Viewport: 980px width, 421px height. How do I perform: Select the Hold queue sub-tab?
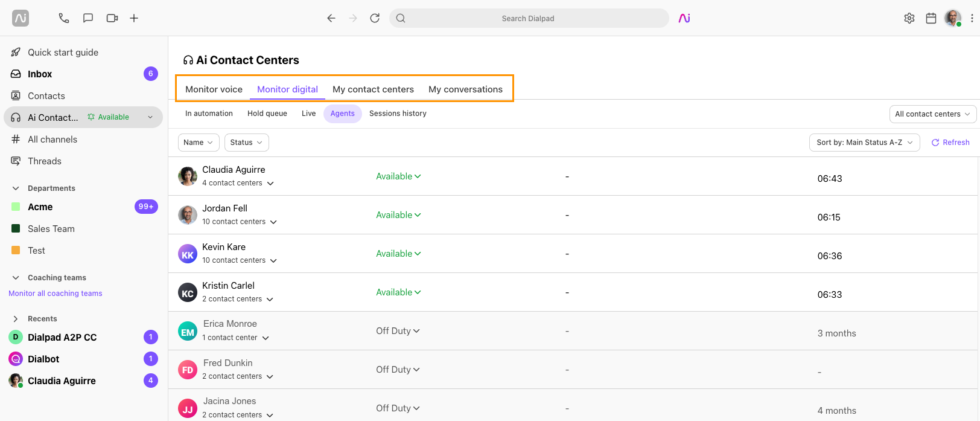267,114
